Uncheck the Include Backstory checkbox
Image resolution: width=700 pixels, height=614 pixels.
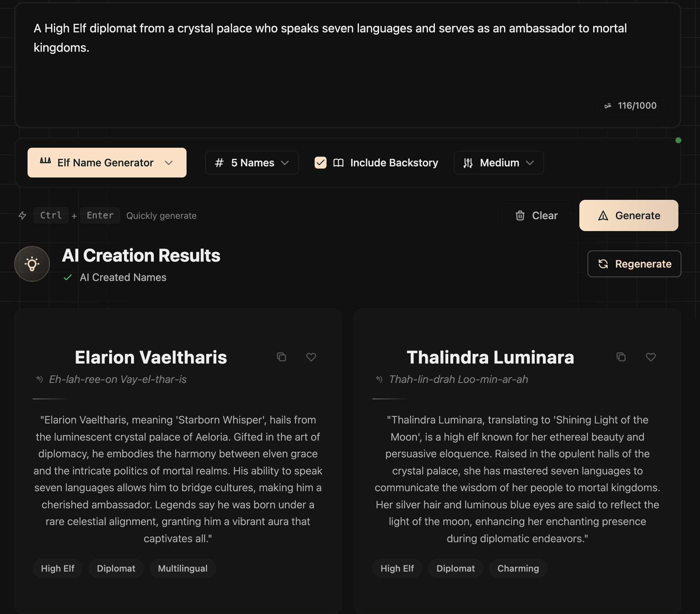(321, 163)
